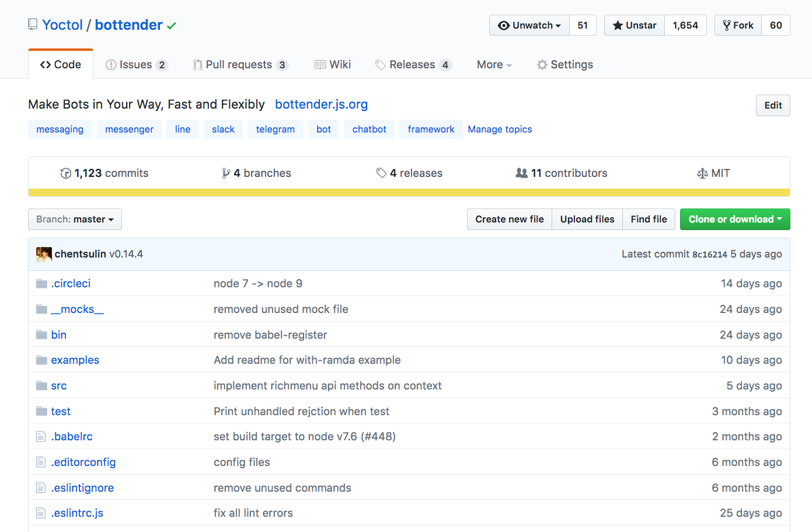Open commit hash 8c16214

710,255
